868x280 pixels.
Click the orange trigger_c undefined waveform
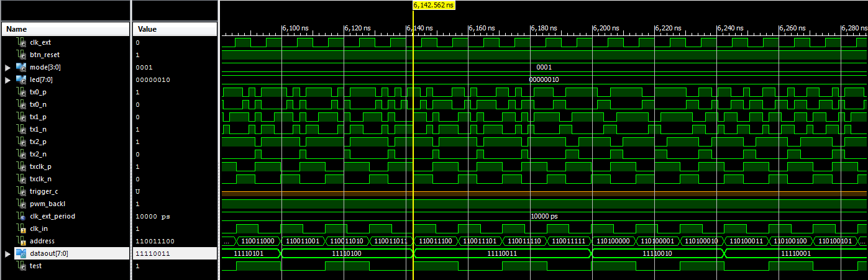click(544, 193)
